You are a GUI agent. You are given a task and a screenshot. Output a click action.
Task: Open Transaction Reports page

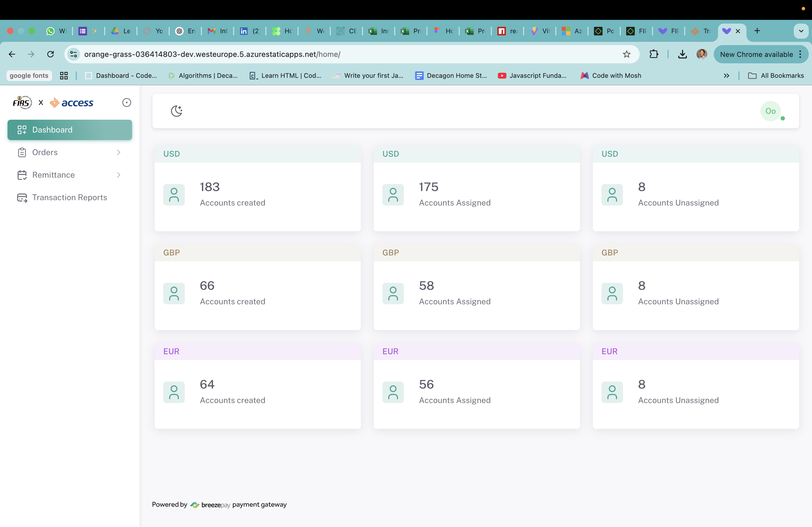(70, 197)
